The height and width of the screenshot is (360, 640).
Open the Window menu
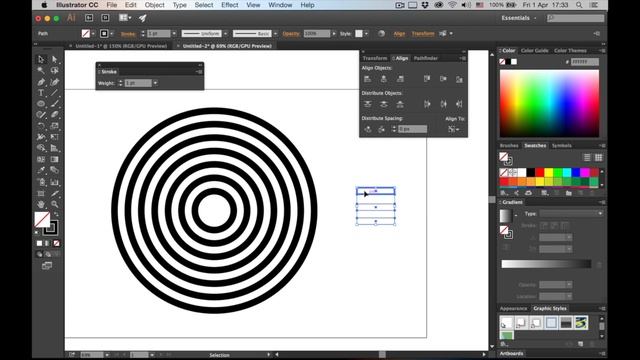(x=280, y=5)
